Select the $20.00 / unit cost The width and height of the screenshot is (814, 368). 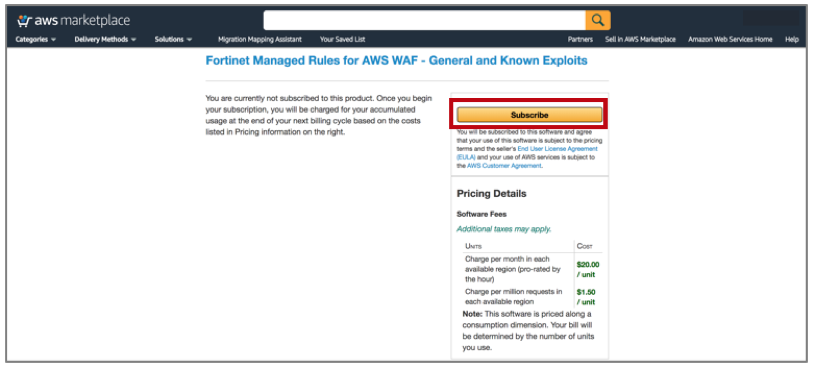click(x=588, y=270)
